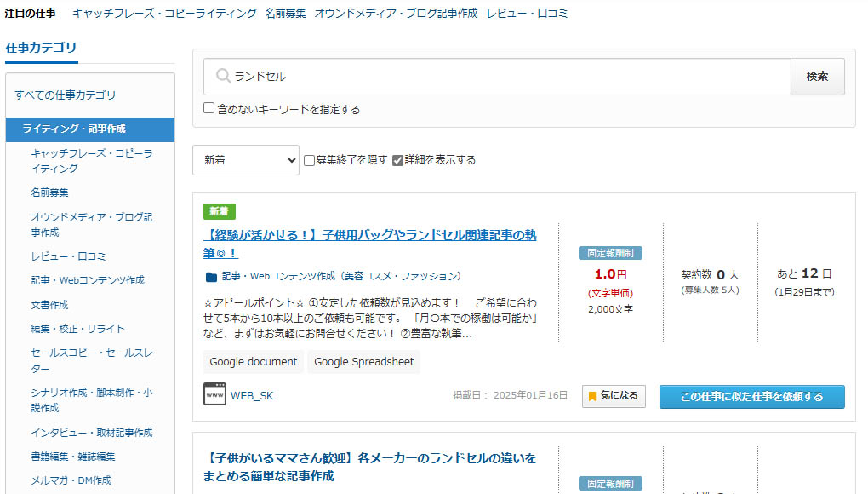Select sidebar 書籍編集・雑誌編集 subcategory
Image resolution: width=868 pixels, height=494 pixels.
(73, 457)
